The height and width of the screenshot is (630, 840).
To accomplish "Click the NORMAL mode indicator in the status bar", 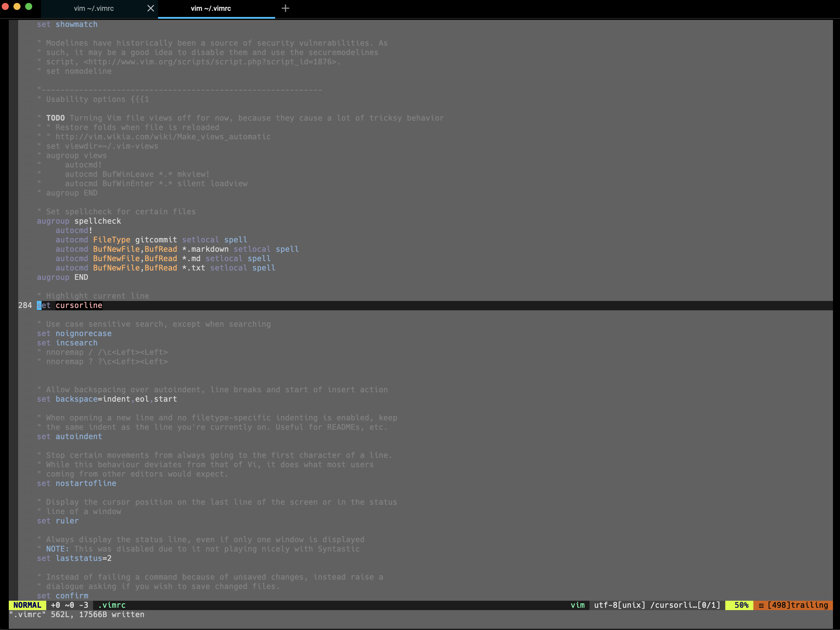I will tap(27, 605).
